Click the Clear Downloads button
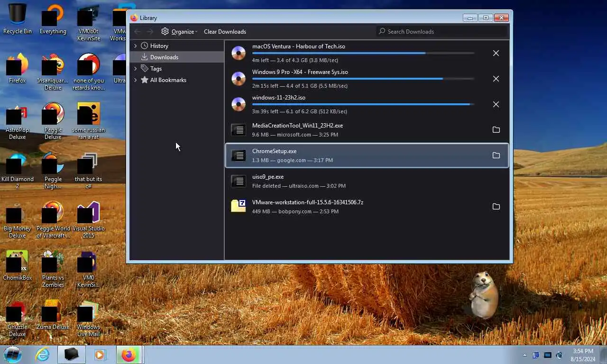Screen dimensions: 607x364 225,32
